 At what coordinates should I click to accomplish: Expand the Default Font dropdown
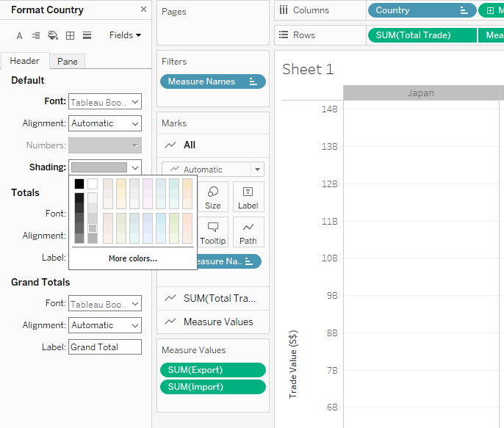click(x=105, y=102)
